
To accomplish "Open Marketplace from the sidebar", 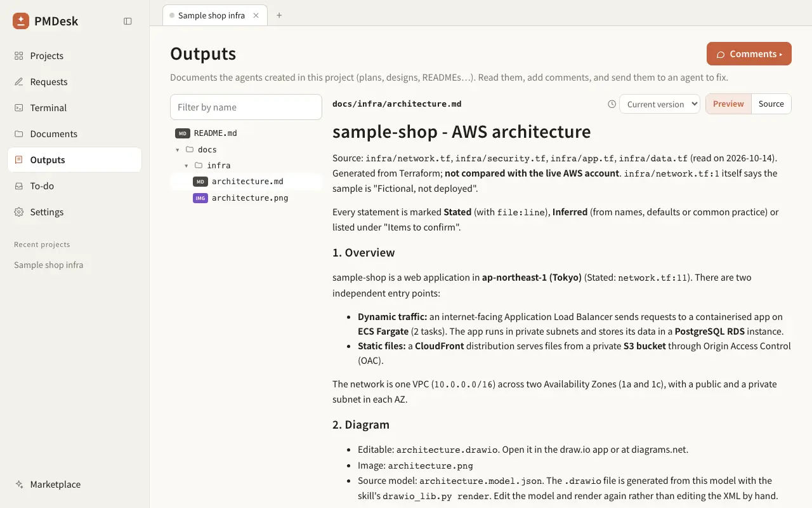I will click(x=74, y=485).
